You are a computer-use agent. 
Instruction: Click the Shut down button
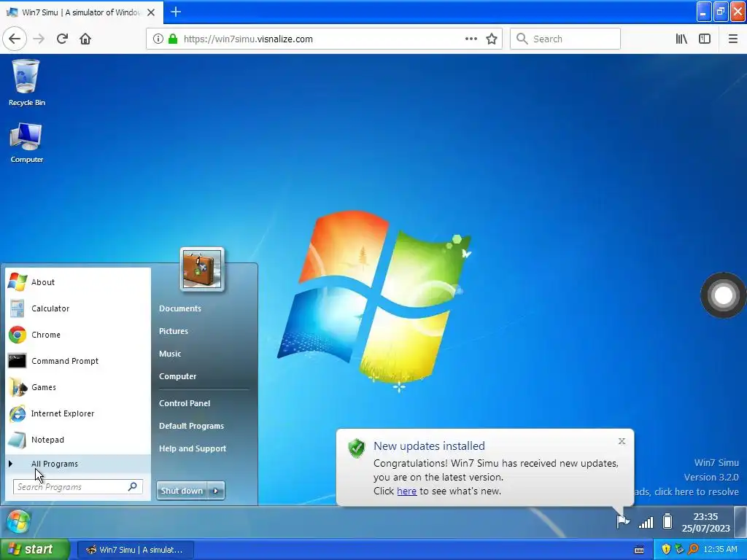tap(182, 491)
